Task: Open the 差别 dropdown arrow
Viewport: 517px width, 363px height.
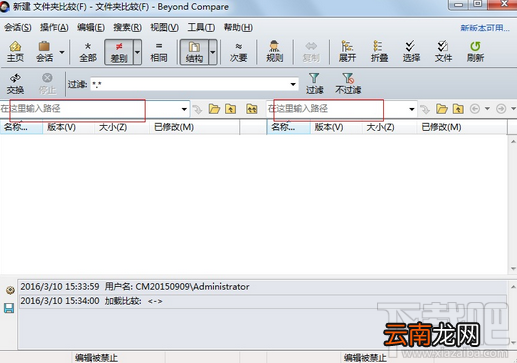Action: coord(137,52)
